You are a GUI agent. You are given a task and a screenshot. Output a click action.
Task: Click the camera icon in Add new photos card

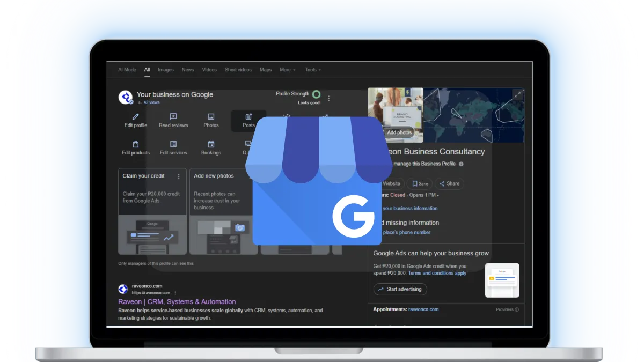pyautogui.click(x=240, y=228)
